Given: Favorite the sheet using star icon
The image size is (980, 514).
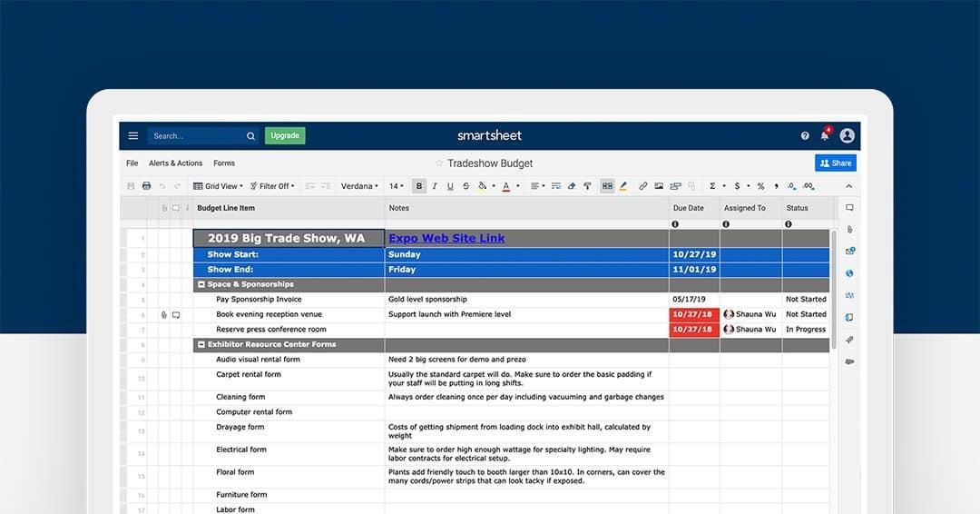Looking at the screenshot, I should (x=439, y=163).
